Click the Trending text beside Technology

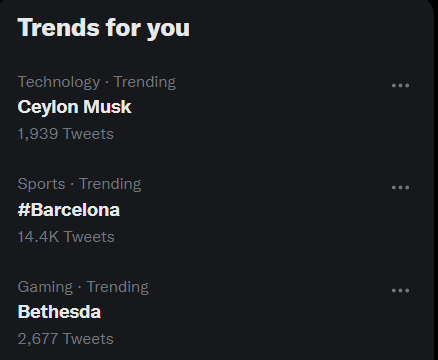coord(145,82)
